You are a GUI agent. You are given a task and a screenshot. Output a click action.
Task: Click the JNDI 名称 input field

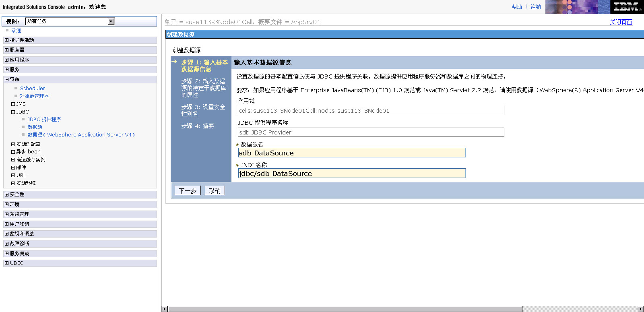click(352, 174)
